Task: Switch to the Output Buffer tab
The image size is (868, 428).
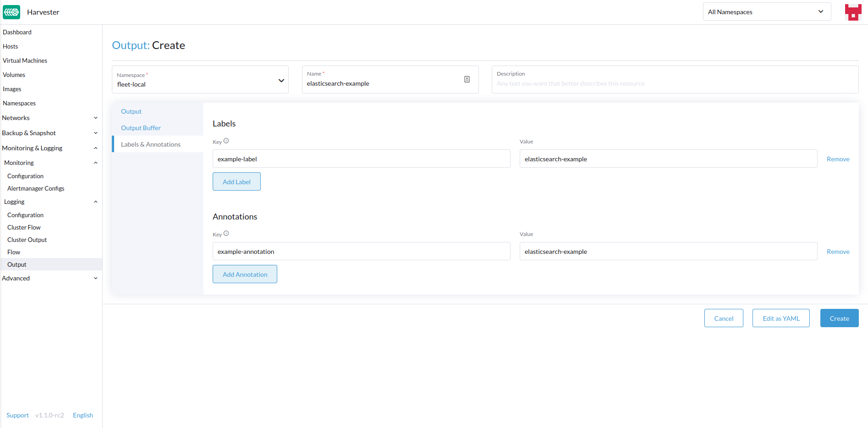Action: pyautogui.click(x=141, y=127)
